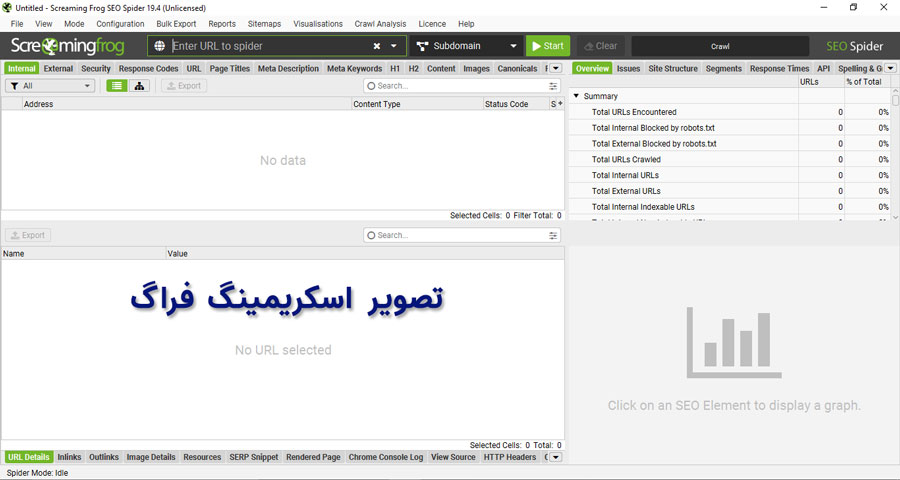Select the Response Codes tab

click(149, 68)
